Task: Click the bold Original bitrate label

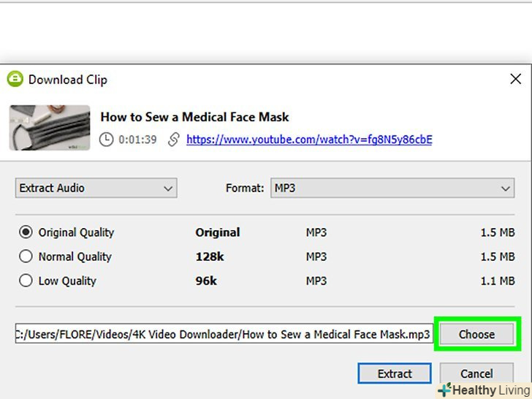Action: (x=218, y=232)
